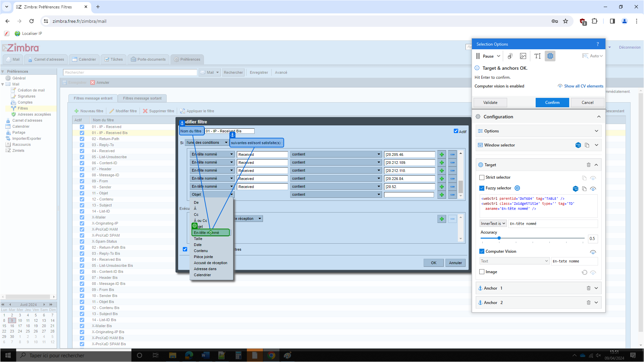Viewport: 644px width, 362px height.
Task: Adjust the Accuracy slider value
Action: pyautogui.click(x=499, y=238)
